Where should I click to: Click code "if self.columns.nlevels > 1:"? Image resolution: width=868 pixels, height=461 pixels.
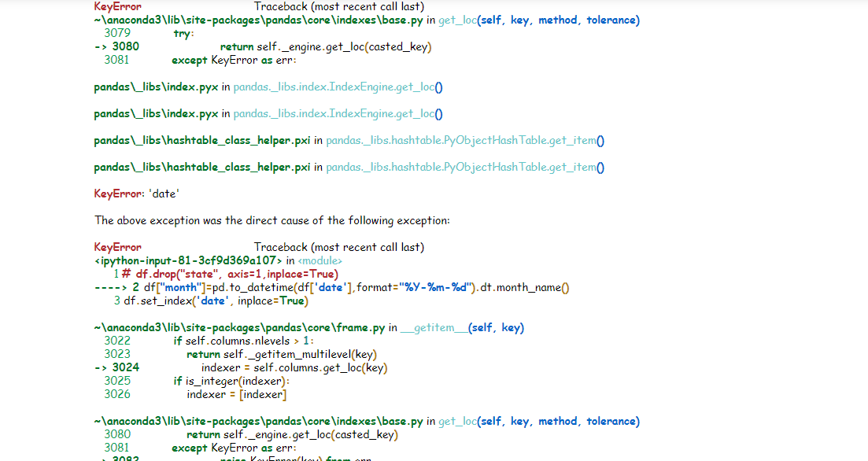[x=244, y=341]
